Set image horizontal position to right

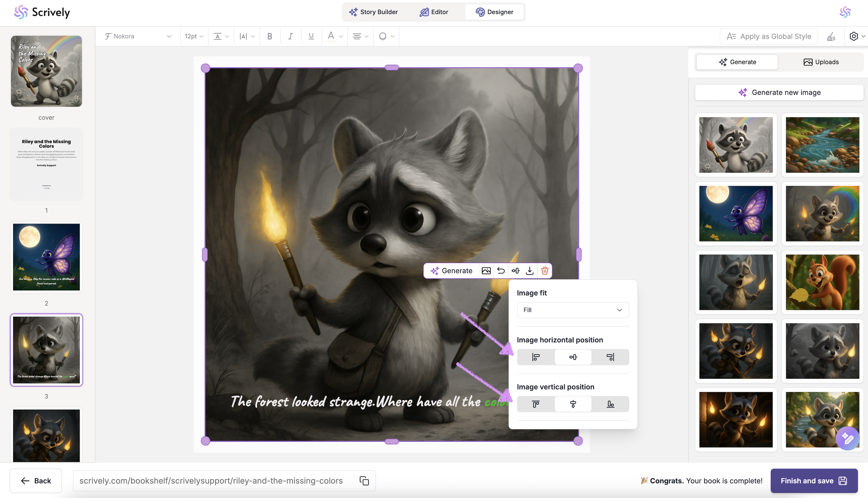(x=610, y=357)
